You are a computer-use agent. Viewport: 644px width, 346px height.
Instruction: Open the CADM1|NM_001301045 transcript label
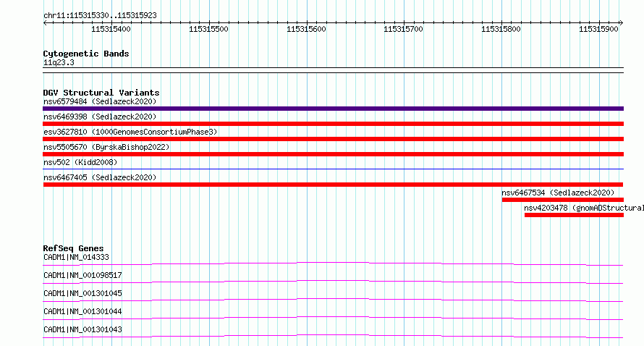(82, 293)
